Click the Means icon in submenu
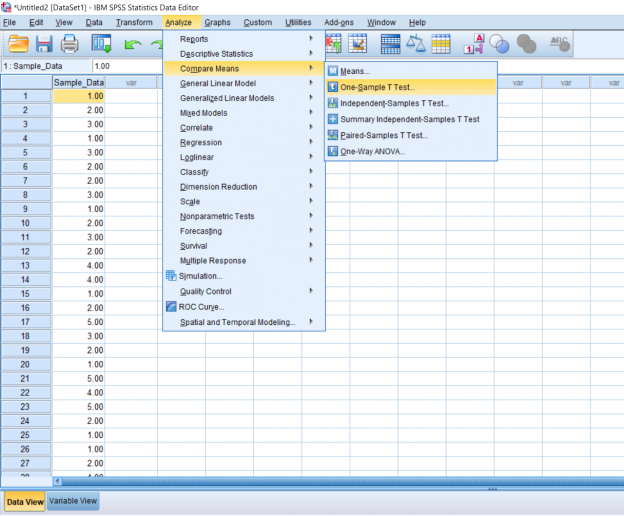This screenshot has height=516, width=624. point(333,71)
